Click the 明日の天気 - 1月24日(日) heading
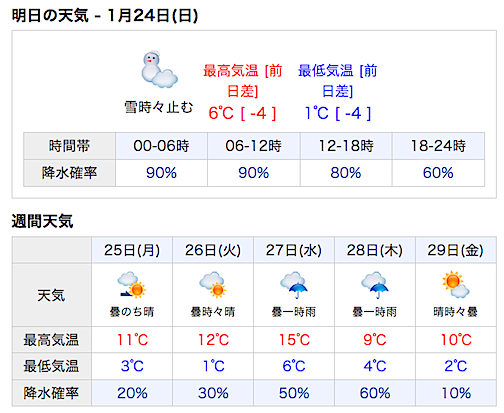The width and height of the screenshot is (504, 413). coord(105,15)
